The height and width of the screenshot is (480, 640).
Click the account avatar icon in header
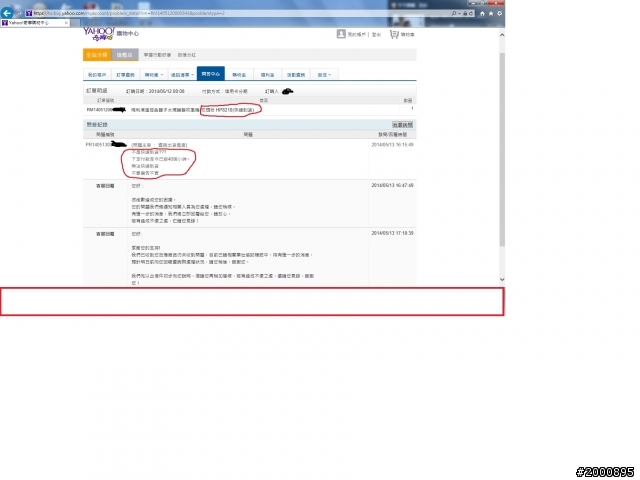341,34
